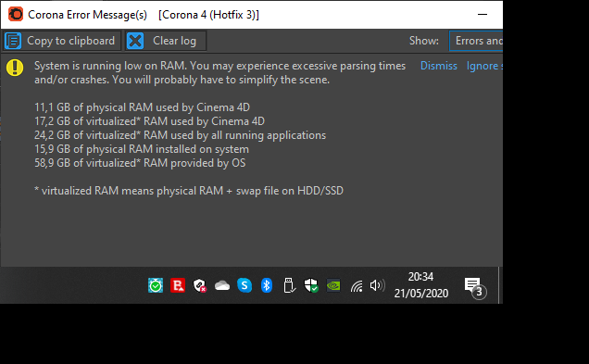The width and height of the screenshot is (589, 364).
Task: Click the Ignore link for this warning
Action: point(484,66)
